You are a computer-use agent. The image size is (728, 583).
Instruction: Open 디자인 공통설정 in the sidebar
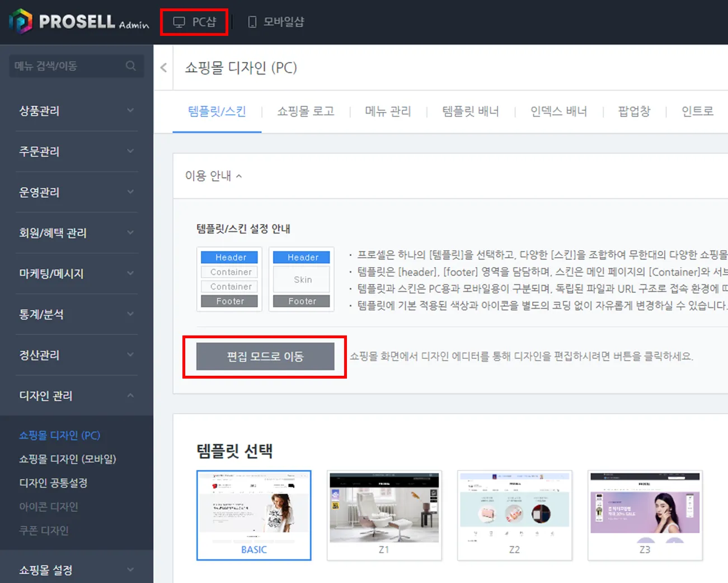(53, 483)
